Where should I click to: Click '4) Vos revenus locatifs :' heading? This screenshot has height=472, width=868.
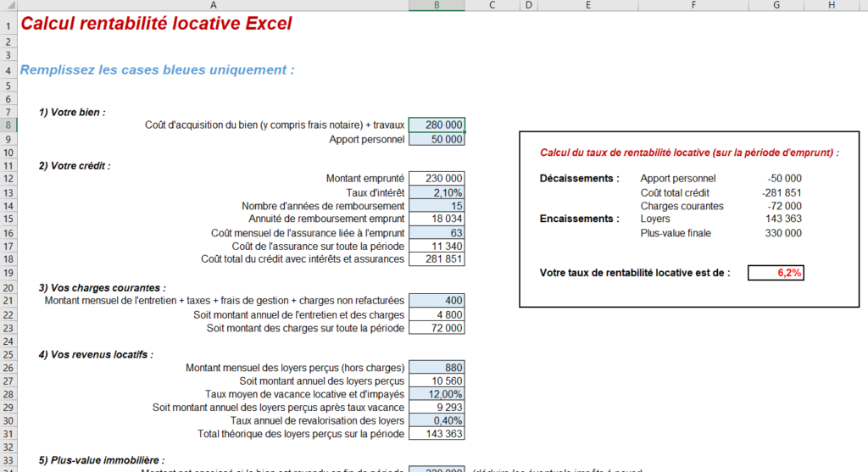(96, 355)
